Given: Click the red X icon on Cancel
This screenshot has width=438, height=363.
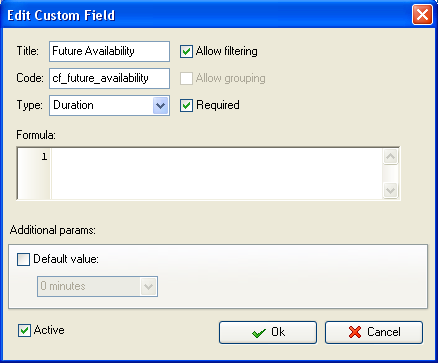Looking at the screenshot, I should tap(355, 332).
